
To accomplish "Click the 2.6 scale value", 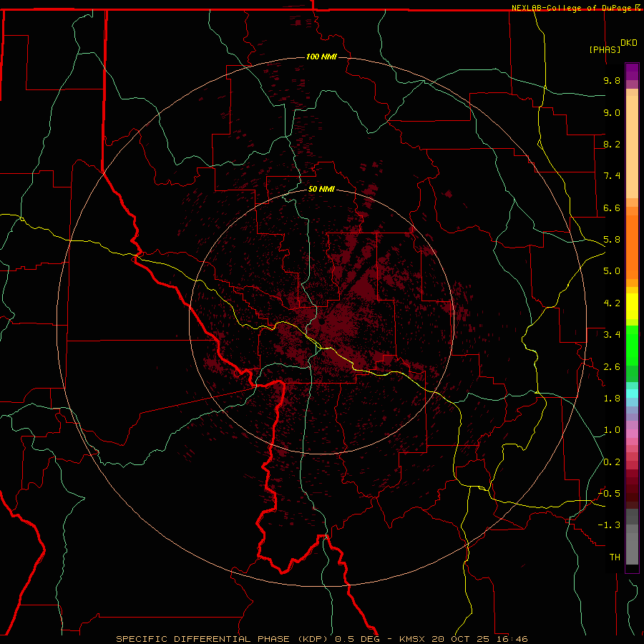I will click(x=612, y=367).
